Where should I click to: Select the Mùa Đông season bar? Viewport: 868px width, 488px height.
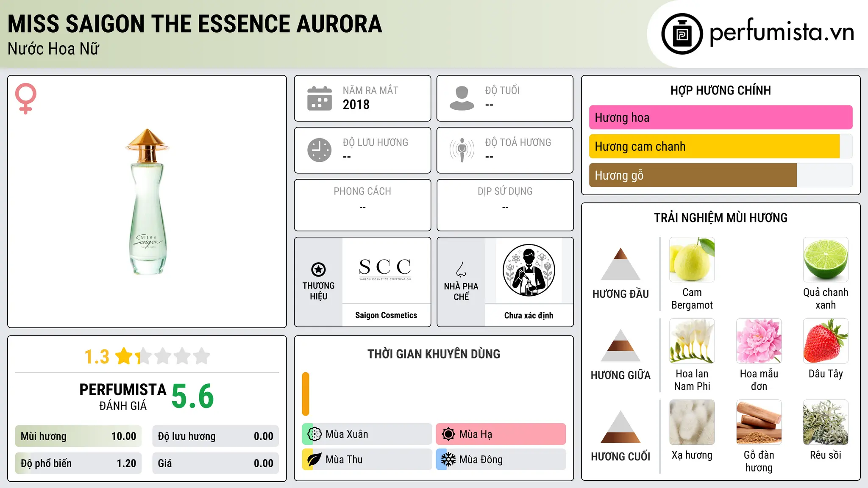coord(501,460)
